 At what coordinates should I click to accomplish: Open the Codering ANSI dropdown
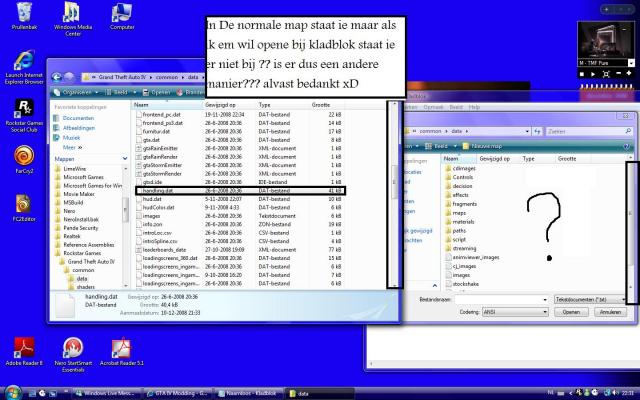pyautogui.click(x=515, y=312)
